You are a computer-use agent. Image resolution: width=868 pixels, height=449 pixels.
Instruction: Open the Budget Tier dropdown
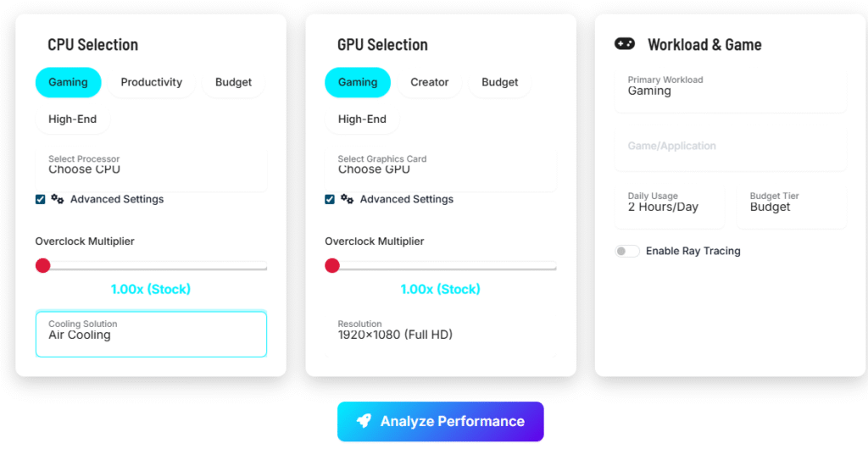click(791, 206)
